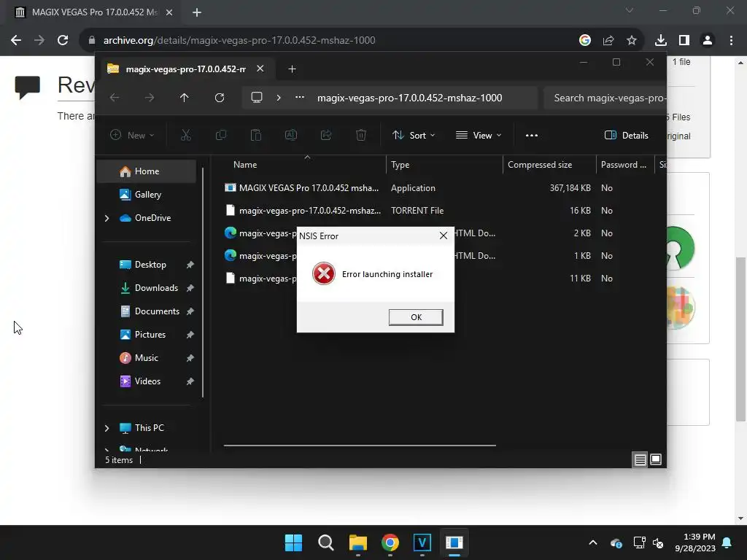Viewport: 747px width, 560px height.
Task: Reload the archive.org page in Chrome
Action: coord(63,40)
